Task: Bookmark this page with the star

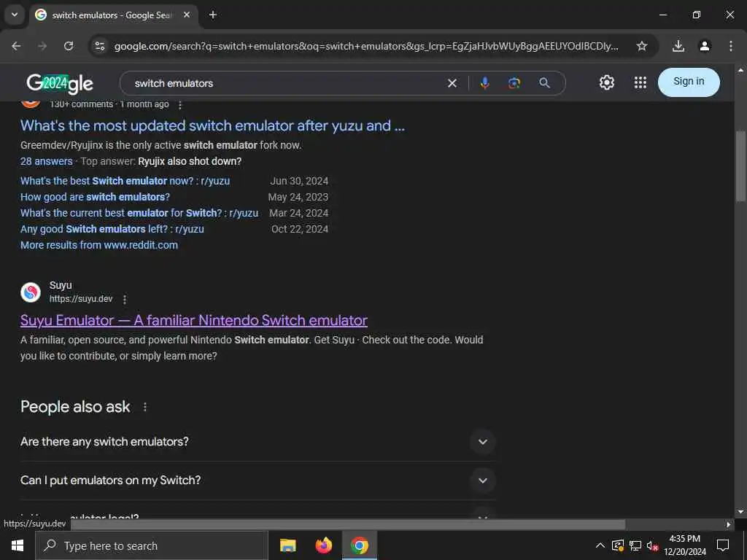Action: [x=642, y=46]
